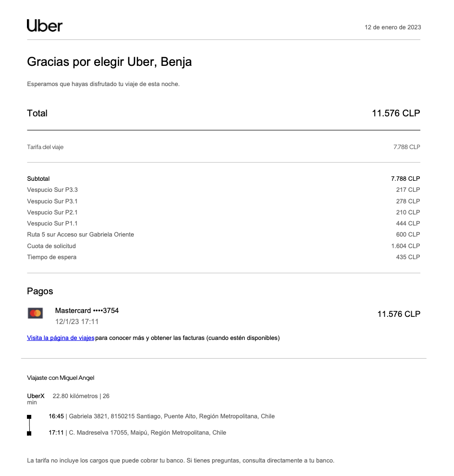Viewport: 454px width, 476px height.
Task: Click the Total amount 11.576 CLP
Action: (x=395, y=113)
